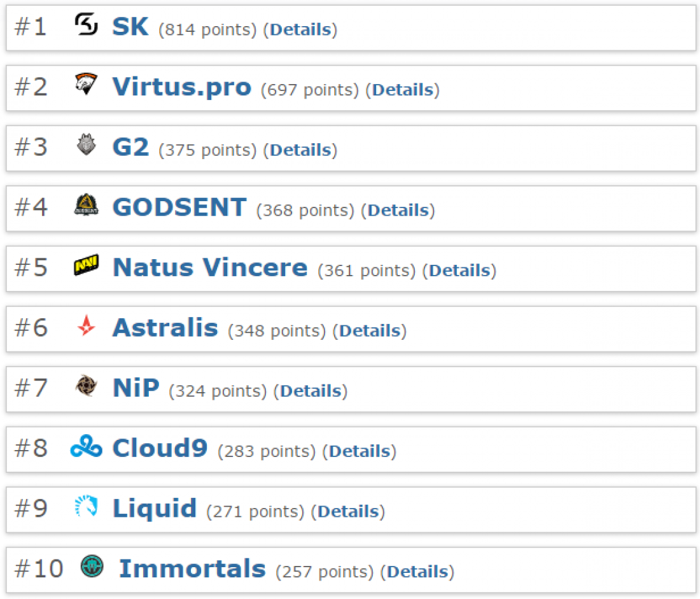Image resolution: width=700 pixels, height=599 pixels.
Task: Open the Cloud9 team name link
Action: point(160,448)
